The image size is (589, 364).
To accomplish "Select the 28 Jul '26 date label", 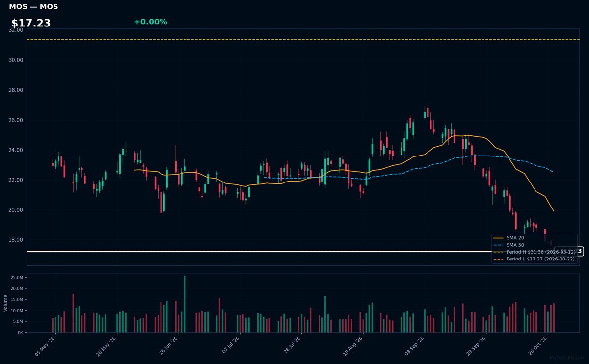I will coord(291,346).
